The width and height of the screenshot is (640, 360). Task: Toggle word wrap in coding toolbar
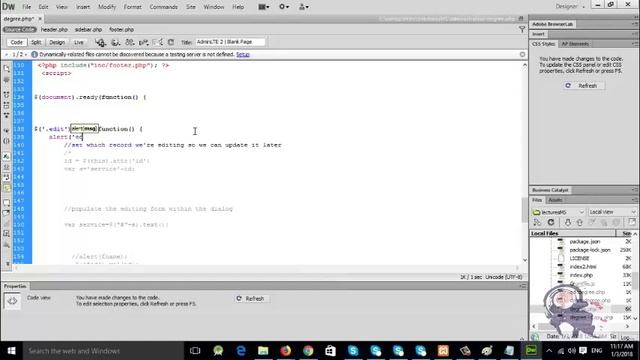pyautogui.click(x=6, y=178)
